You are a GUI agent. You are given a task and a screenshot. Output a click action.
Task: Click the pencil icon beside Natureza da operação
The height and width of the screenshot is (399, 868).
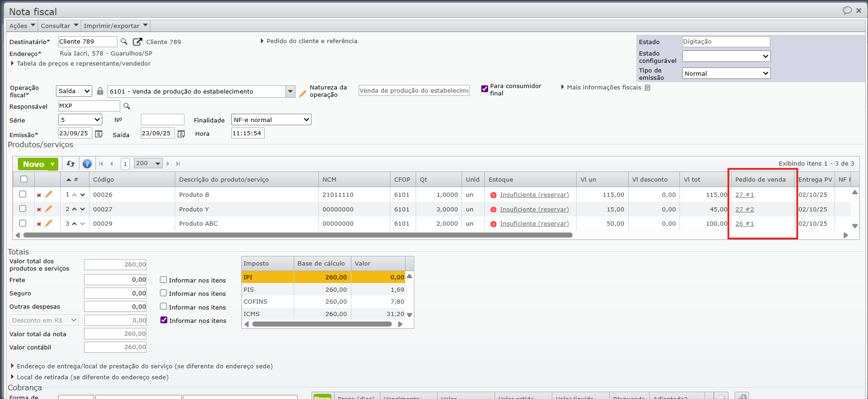point(302,94)
